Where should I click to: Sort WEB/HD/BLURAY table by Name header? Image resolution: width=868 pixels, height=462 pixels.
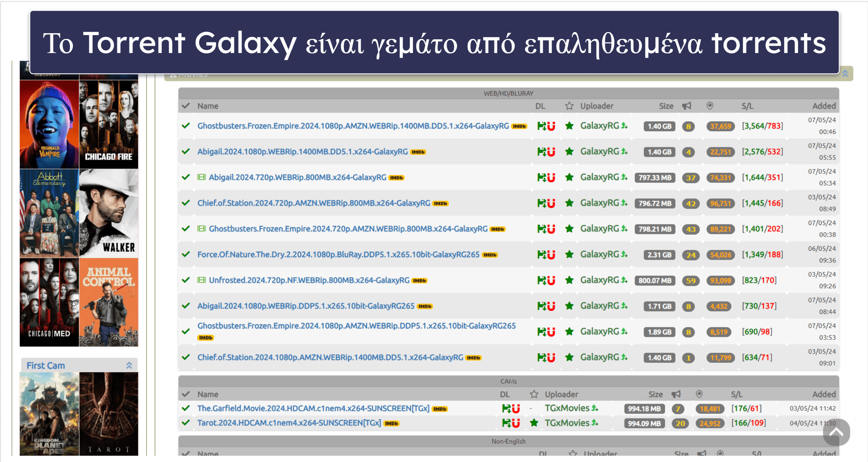208,106
